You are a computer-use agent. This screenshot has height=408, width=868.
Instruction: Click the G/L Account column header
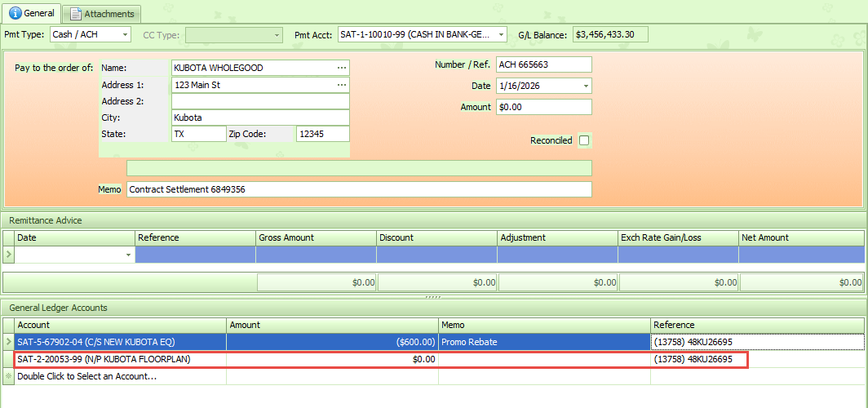121,325
